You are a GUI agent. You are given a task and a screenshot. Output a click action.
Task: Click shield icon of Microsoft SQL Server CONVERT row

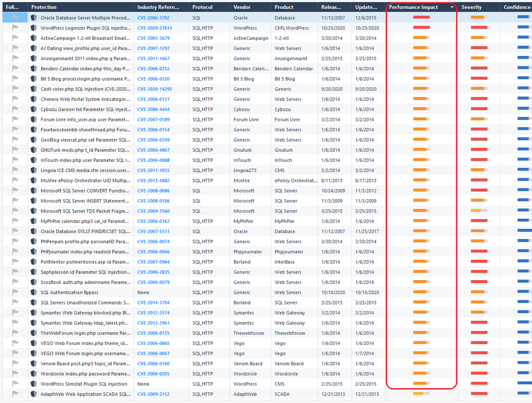[x=34, y=191]
